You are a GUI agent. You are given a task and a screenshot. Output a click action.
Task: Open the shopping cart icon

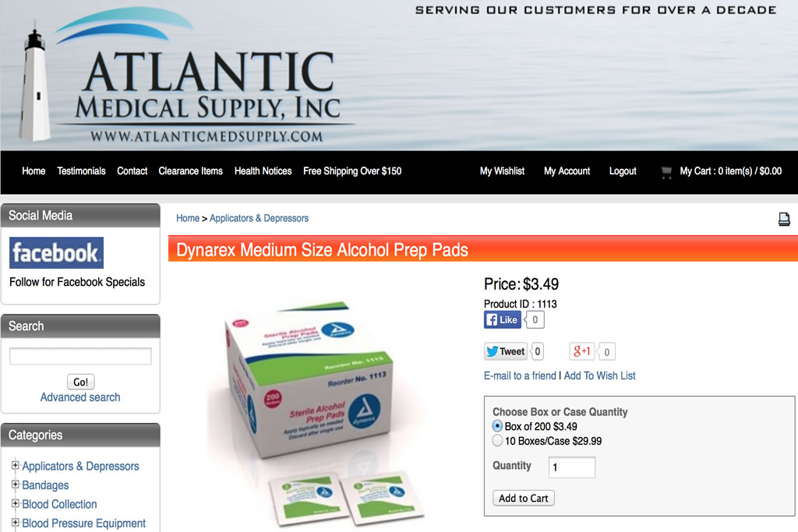pos(666,172)
